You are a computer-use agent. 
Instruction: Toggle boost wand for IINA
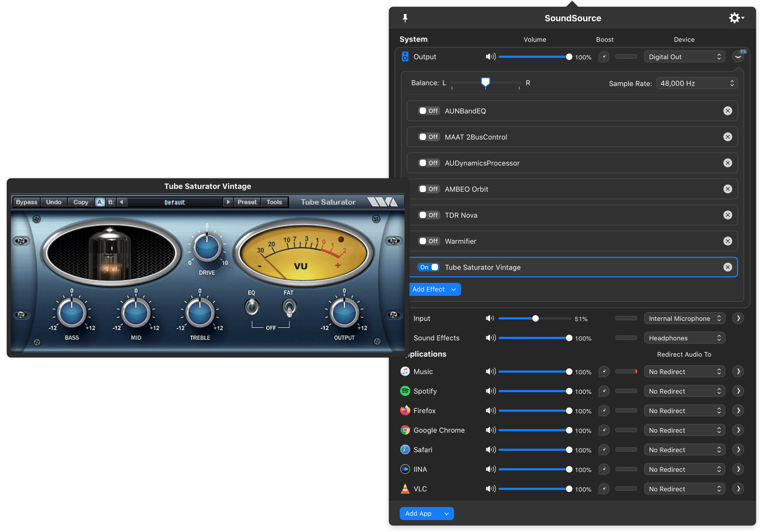[x=604, y=469]
